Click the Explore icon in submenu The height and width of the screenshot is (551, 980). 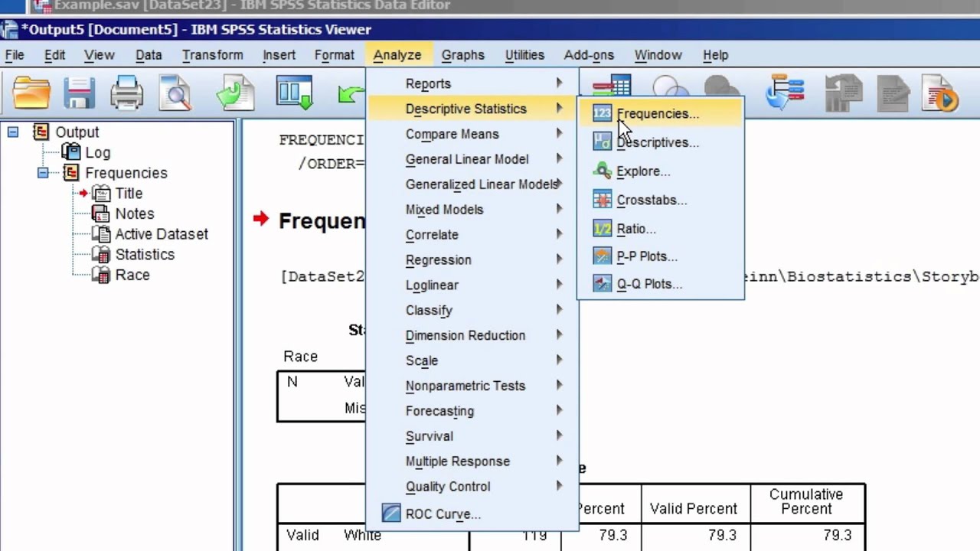pyautogui.click(x=603, y=171)
